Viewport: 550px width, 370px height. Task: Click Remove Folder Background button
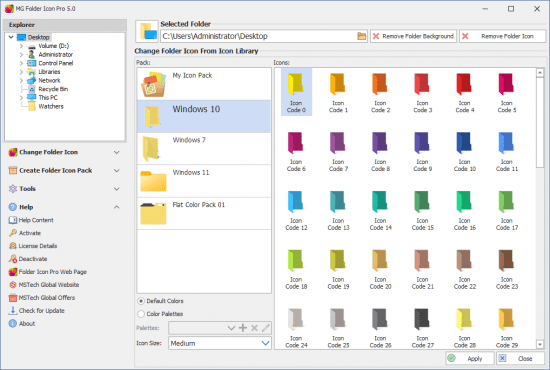(x=413, y=36)
